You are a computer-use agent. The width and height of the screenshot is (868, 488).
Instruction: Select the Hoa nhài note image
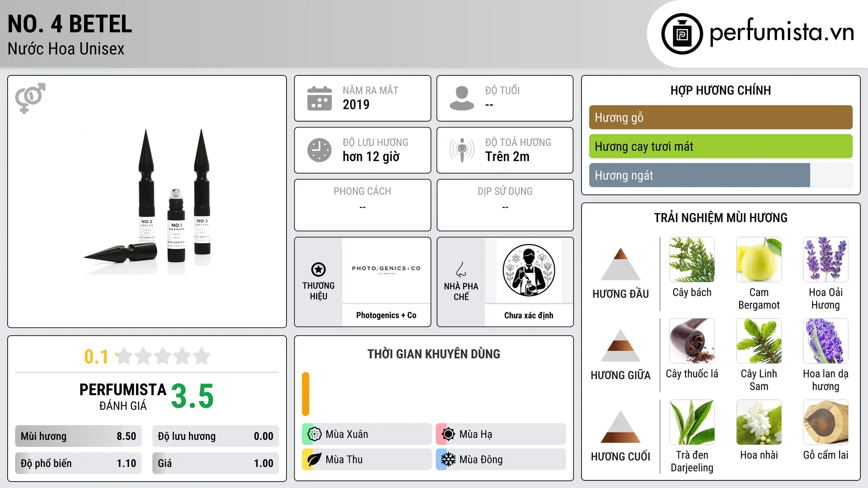click(759, 422)
